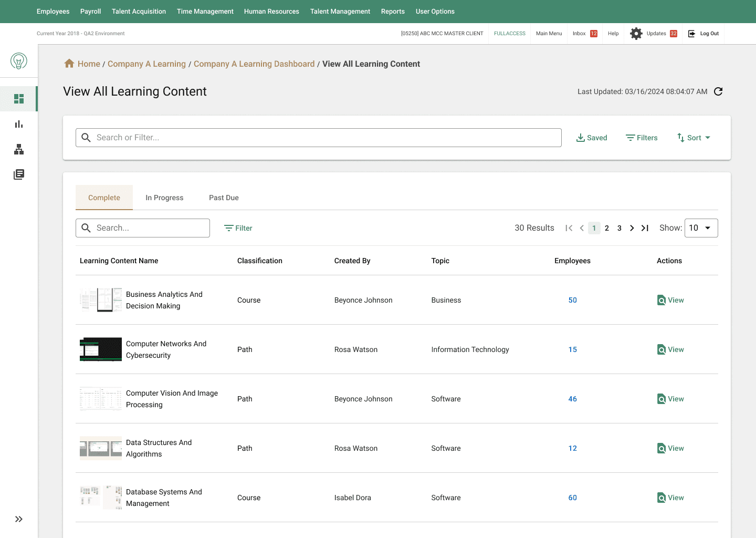The image size is (756, 538).
Task: Open the org hierarchy icon in the sidebar
Action: [x=19, y=149]
